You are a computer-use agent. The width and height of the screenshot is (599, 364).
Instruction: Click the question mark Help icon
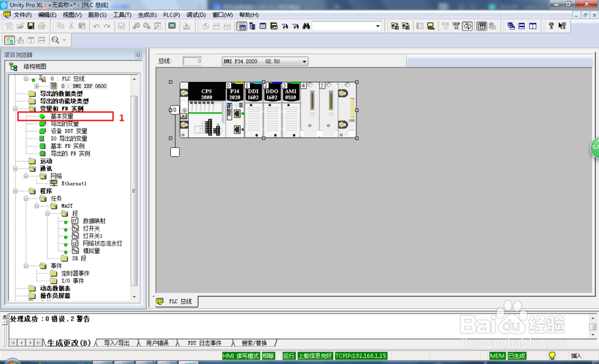[x=551, y=26]
